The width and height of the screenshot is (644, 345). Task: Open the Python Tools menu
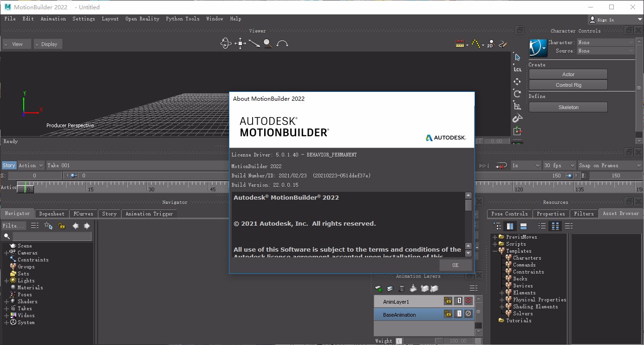pyautogui.click(x=182, y=19)
